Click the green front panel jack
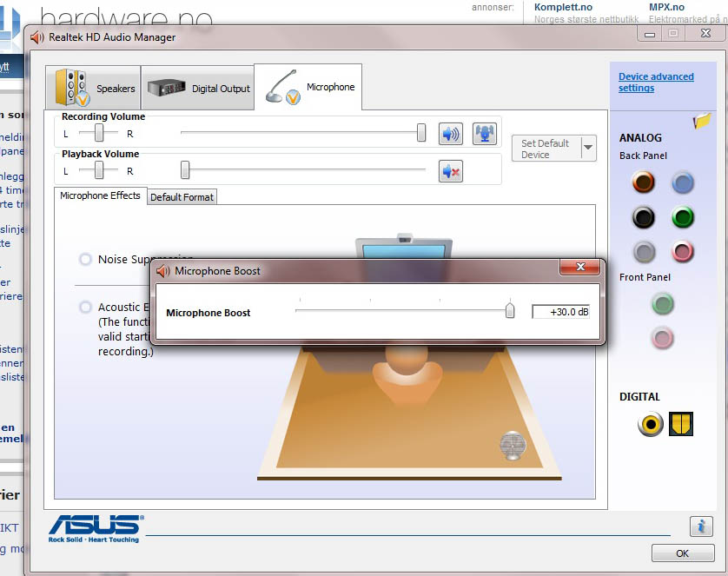 point(663,304)
